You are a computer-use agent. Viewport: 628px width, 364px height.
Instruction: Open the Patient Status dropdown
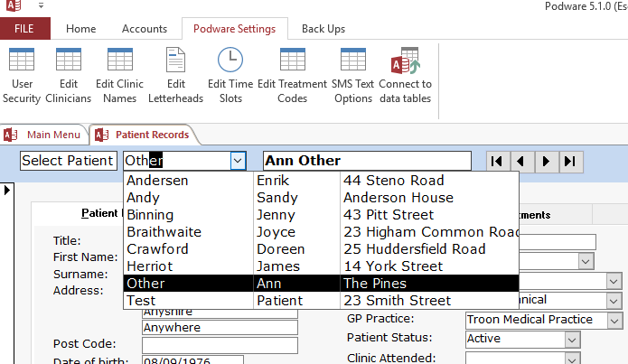[572, 339]
